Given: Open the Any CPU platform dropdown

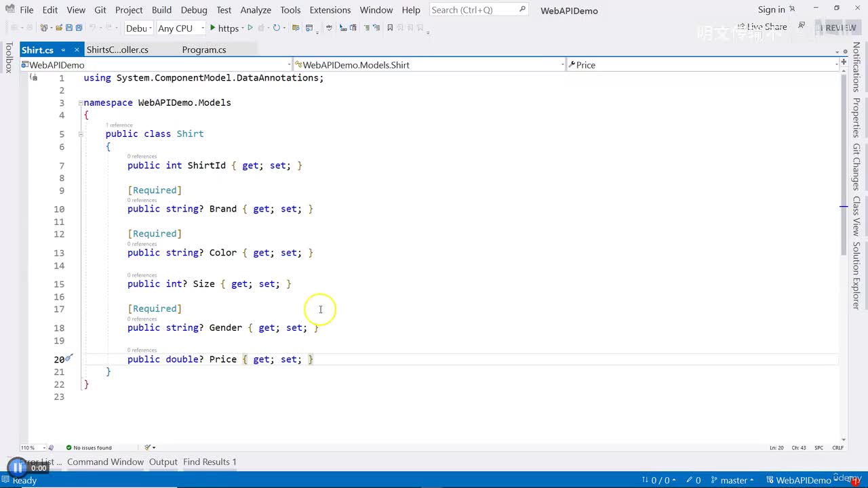Looking at the screenshot, I should click(x=180, y=28).
